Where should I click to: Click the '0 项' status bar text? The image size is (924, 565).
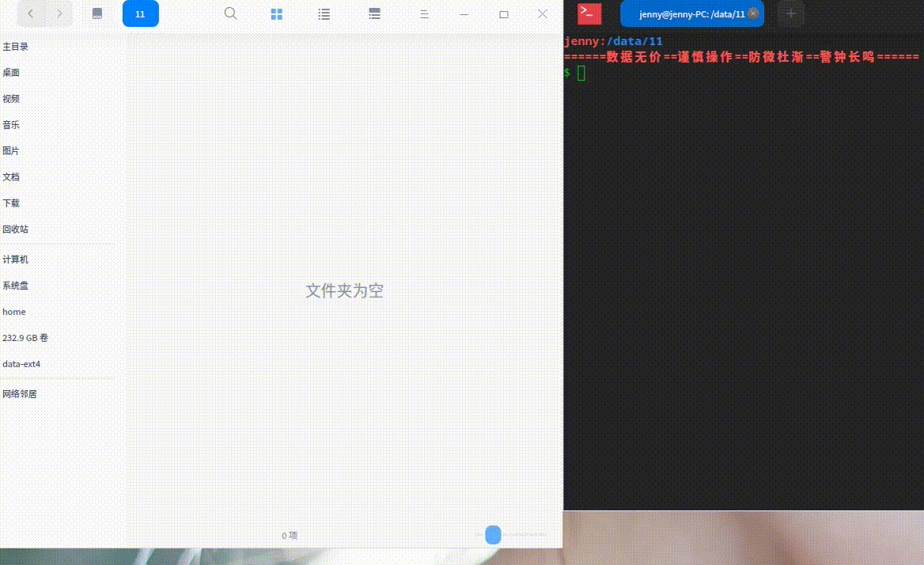(x=290, y=535)
